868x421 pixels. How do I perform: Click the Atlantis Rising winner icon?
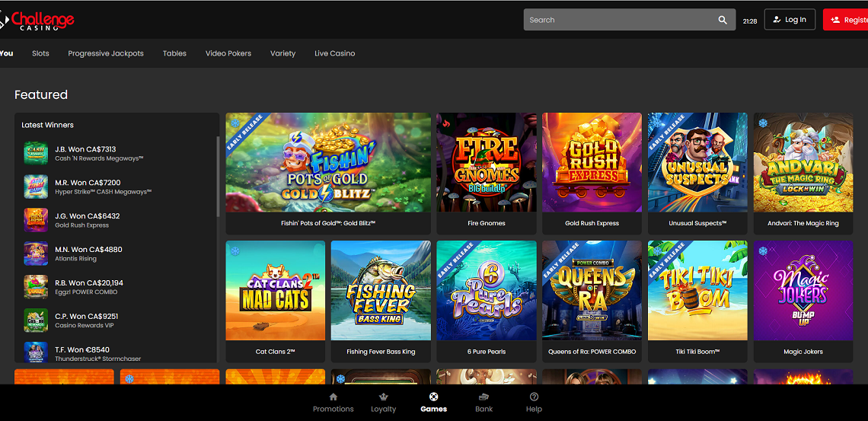36,254
